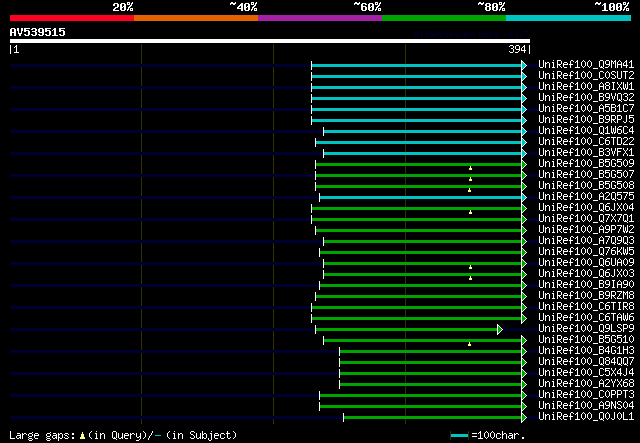Select the AV539515 query title

[x=38, y=32]
